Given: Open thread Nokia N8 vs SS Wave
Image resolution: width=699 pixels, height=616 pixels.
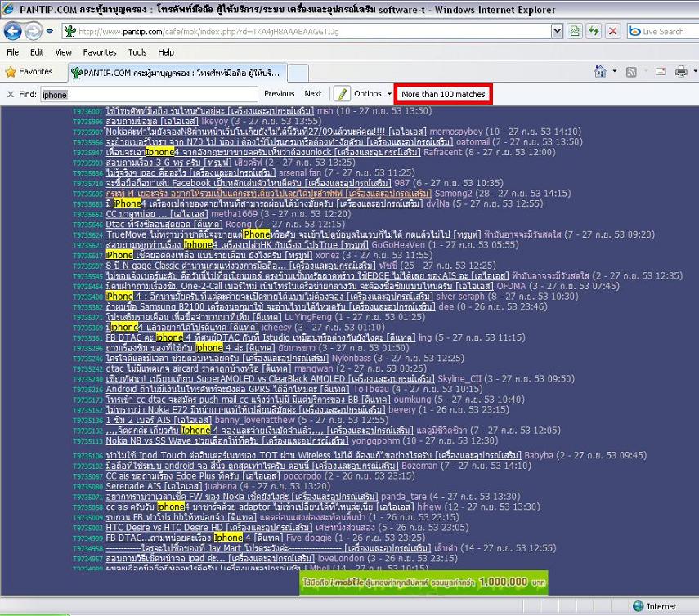Looking at the screenshot, I should click(227, 440).
